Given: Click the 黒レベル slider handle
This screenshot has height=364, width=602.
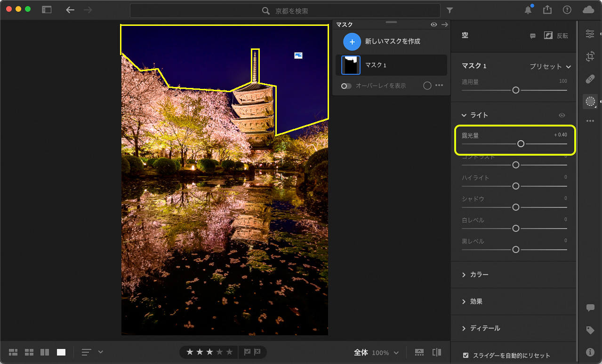Looking at the screenshot, I should pyautogui.click(x=515, y=250).
